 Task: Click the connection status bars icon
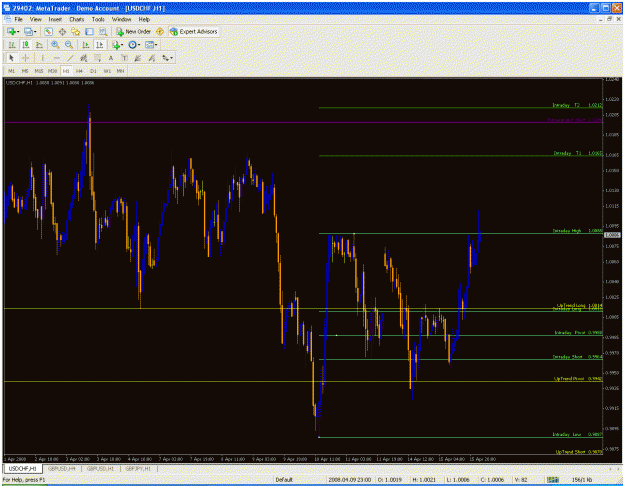coord(552,480)
